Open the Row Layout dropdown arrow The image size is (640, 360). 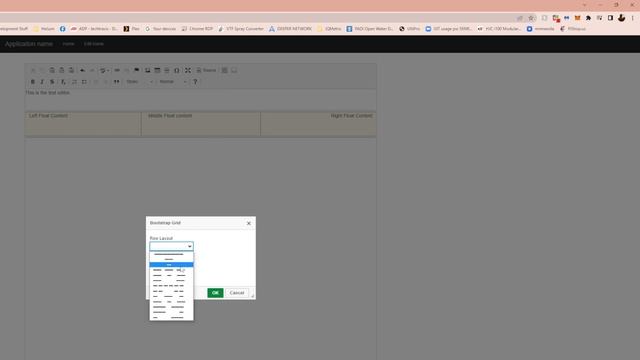pos(189,246)
